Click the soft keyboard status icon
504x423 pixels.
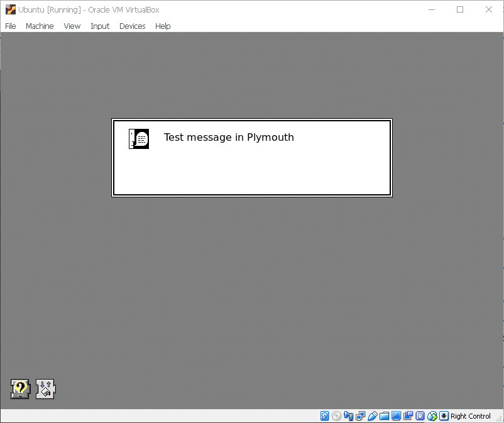pyautogui.click(x=444, y=416)
